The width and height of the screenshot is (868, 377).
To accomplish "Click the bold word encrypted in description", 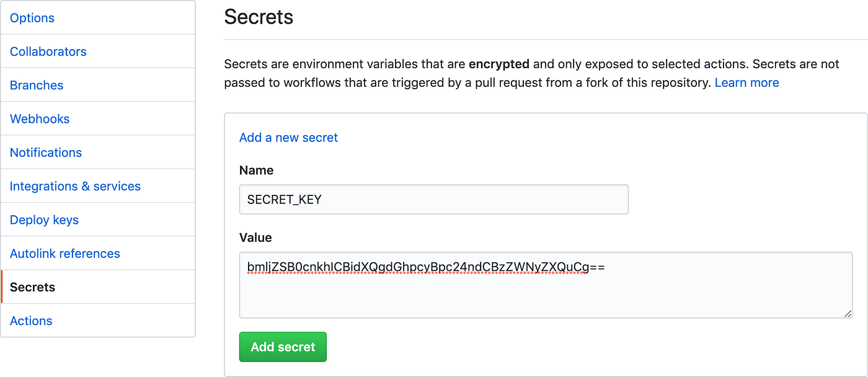I will click(499, 64).
